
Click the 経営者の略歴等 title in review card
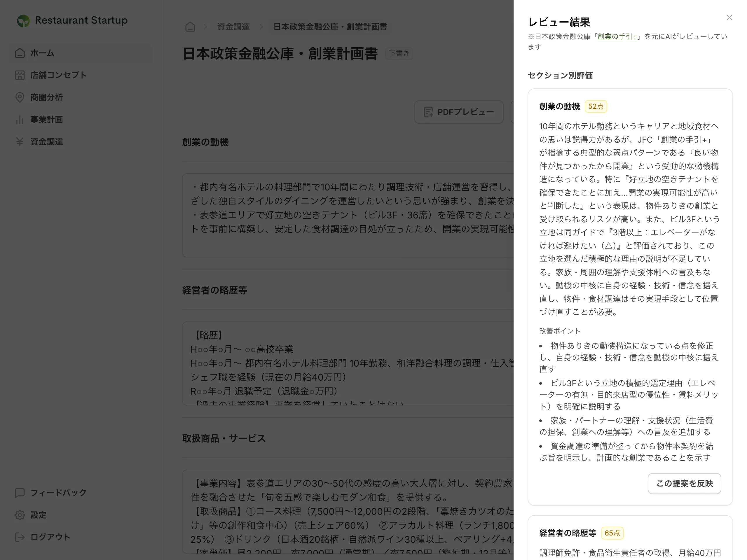[x=568, y=533]
